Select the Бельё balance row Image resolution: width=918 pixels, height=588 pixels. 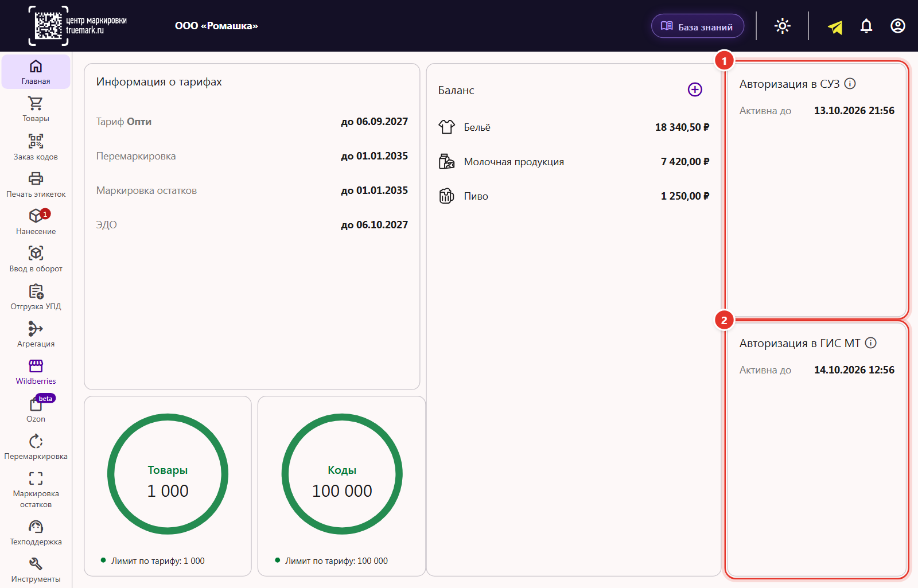pyautogui.click(x=574, y=127)
